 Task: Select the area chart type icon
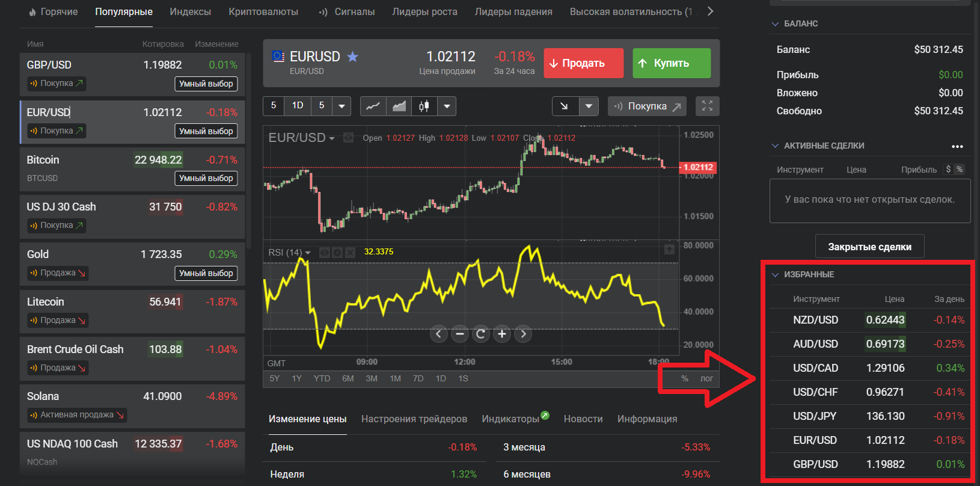point(399,106)
